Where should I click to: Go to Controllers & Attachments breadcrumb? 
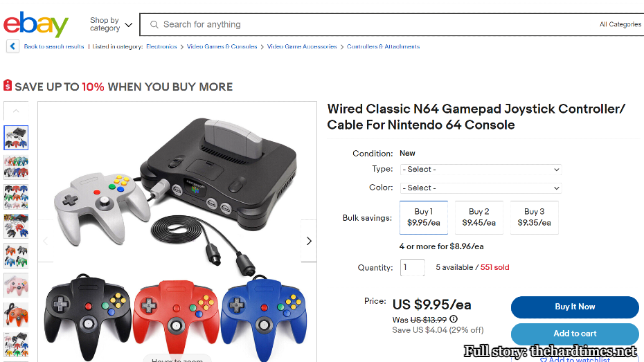383,46
